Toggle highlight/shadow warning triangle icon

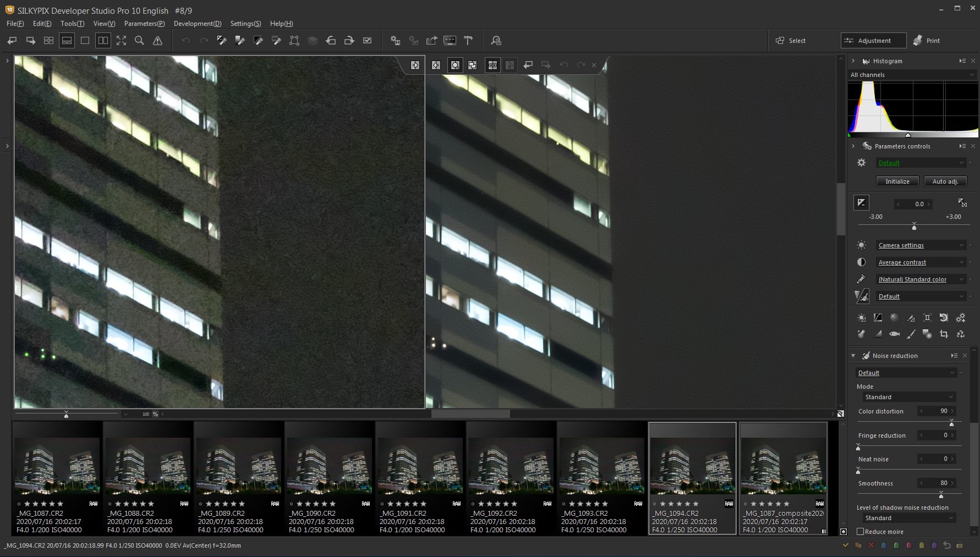[x=157, y=41]
